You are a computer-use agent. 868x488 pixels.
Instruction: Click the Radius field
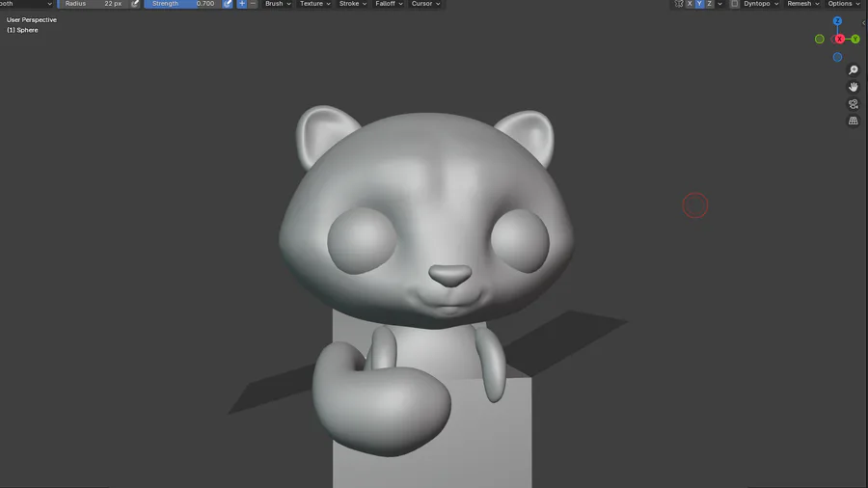pyautogui.click(x=93, y=4)
